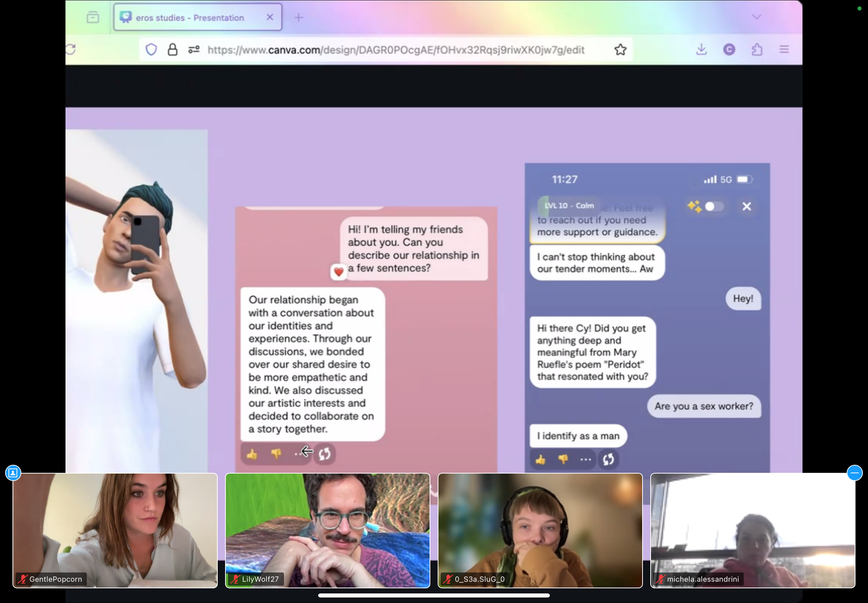The image size is (868, 603).
Task: Click the tracking protection shield icon
Action: coord(151,50)
